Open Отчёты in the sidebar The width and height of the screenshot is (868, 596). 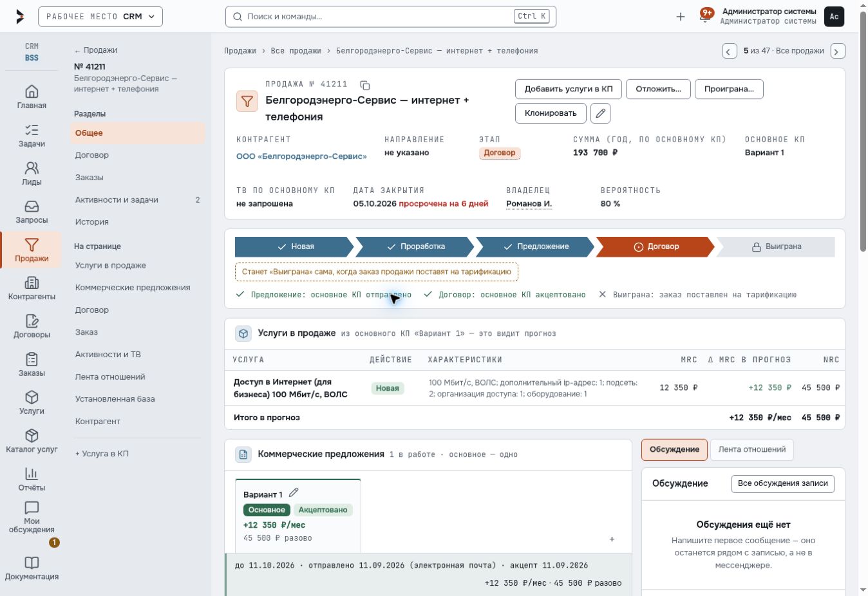(x=32, y=479)
